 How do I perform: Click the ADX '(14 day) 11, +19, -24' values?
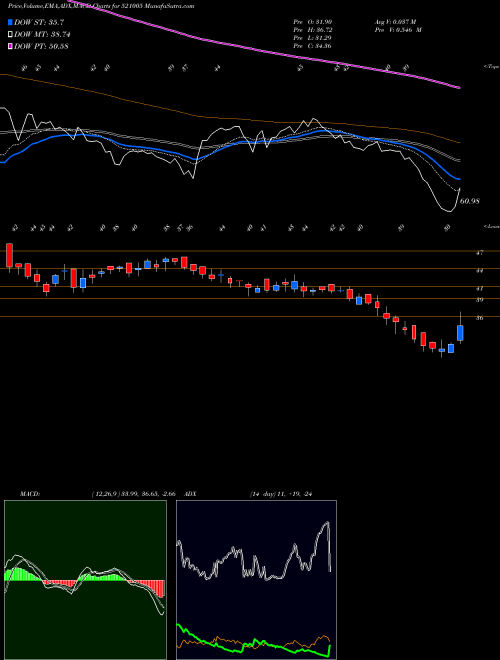click(x=281, y=494)
